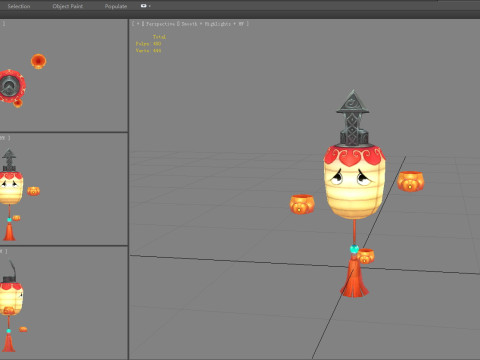This screenshot has width=480, height=360.
Task: Select small orange cup beside the tassel
Action: coord(366,256)
